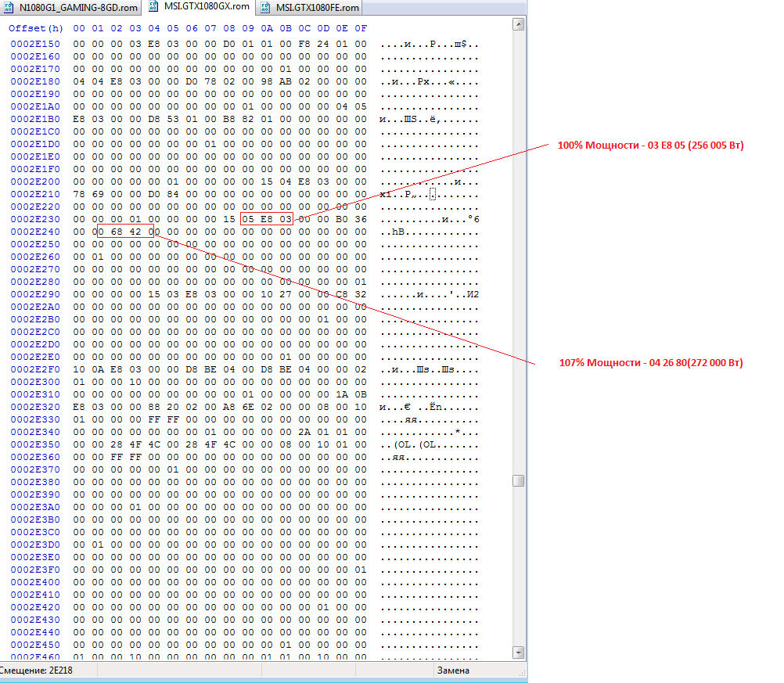Click byte 69 in row 0002E210
784x683 pixels.
click(98, 194)
